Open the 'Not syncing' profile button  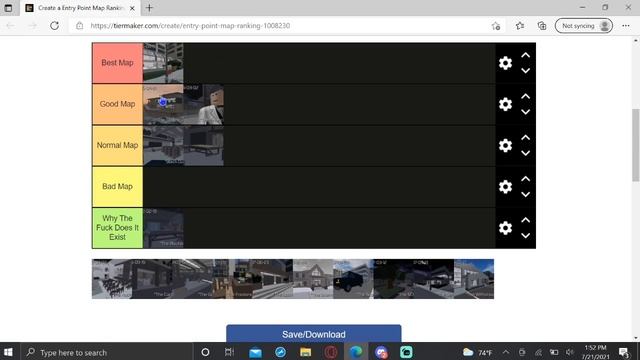[x=584, y=26]
